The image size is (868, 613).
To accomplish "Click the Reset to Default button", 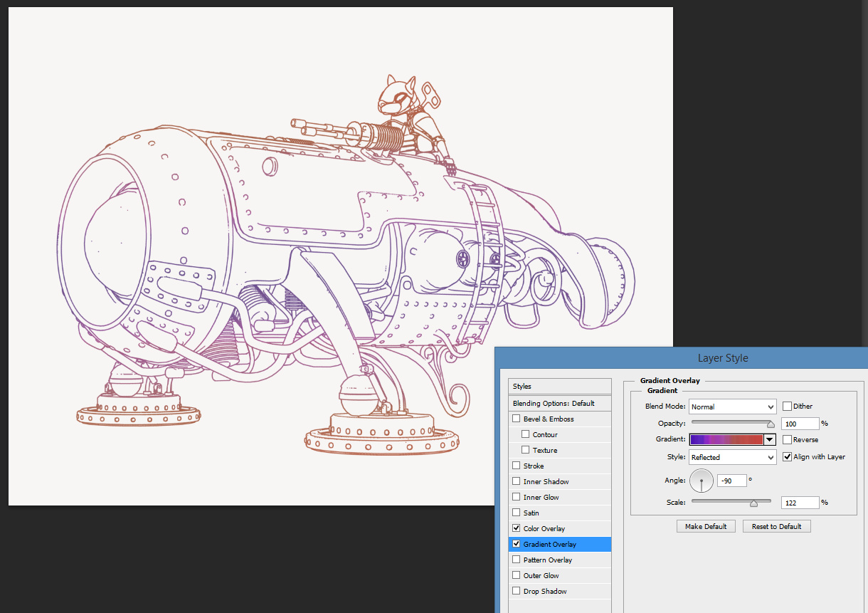I will pos(776,527).
